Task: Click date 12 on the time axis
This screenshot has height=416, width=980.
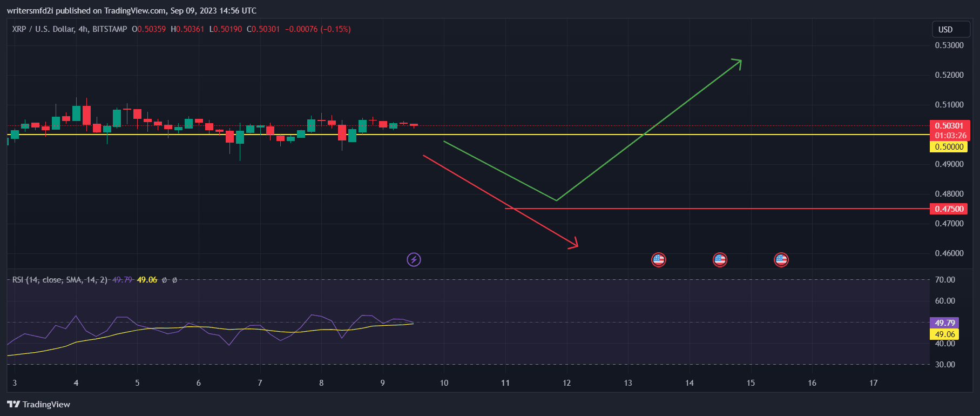Action: pyautogui.click(x=566, y=383)
